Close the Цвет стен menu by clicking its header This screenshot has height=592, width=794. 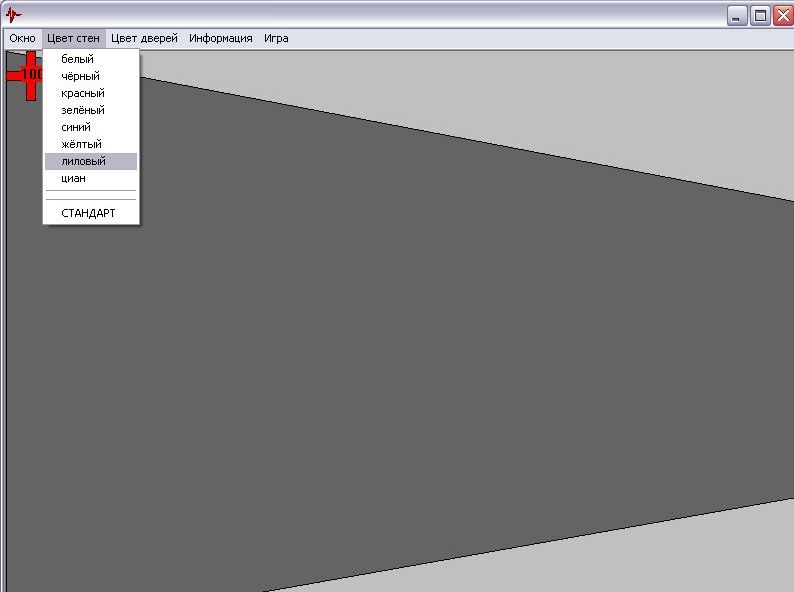point(73,38)
